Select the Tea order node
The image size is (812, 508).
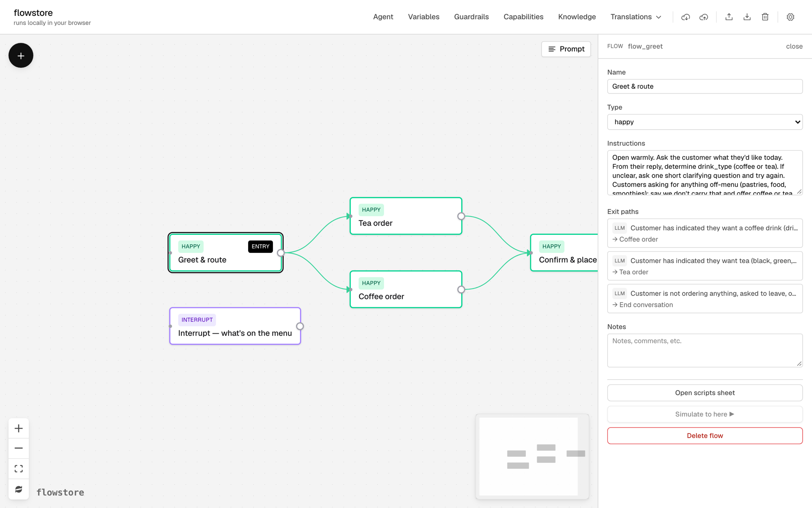406,216
